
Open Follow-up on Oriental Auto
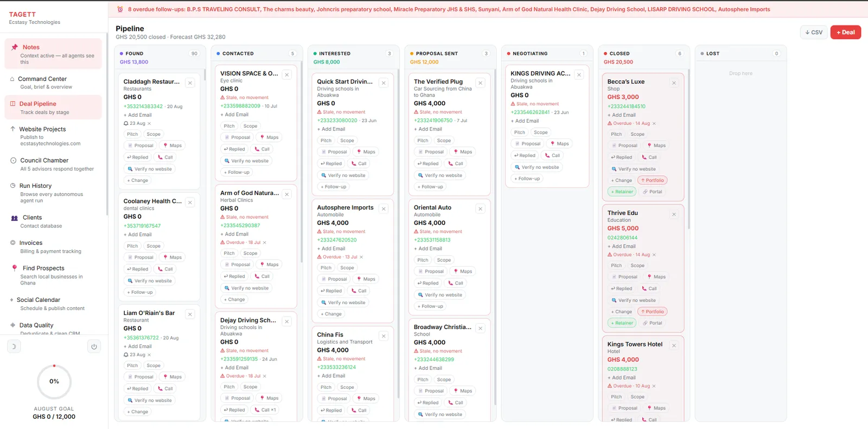coord(430,306)
